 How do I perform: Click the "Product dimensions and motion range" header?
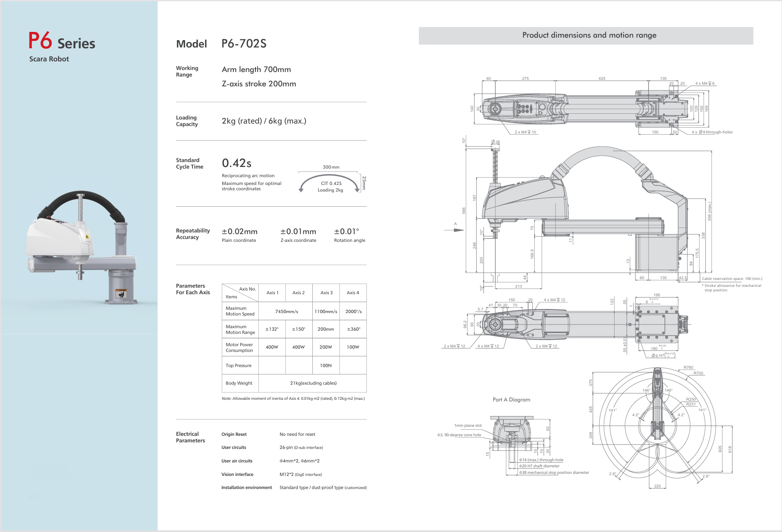(x=589, y=36)
